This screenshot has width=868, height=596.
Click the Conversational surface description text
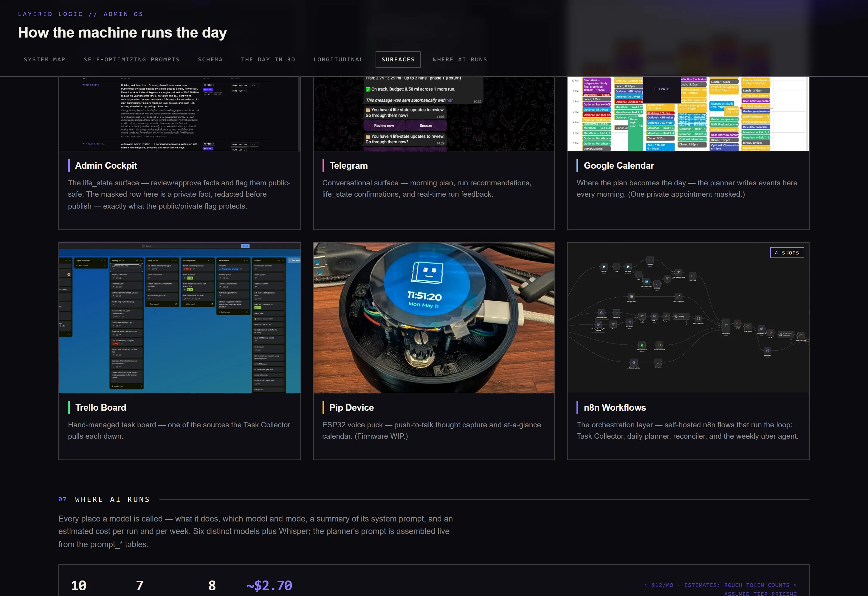coord(427,189)
